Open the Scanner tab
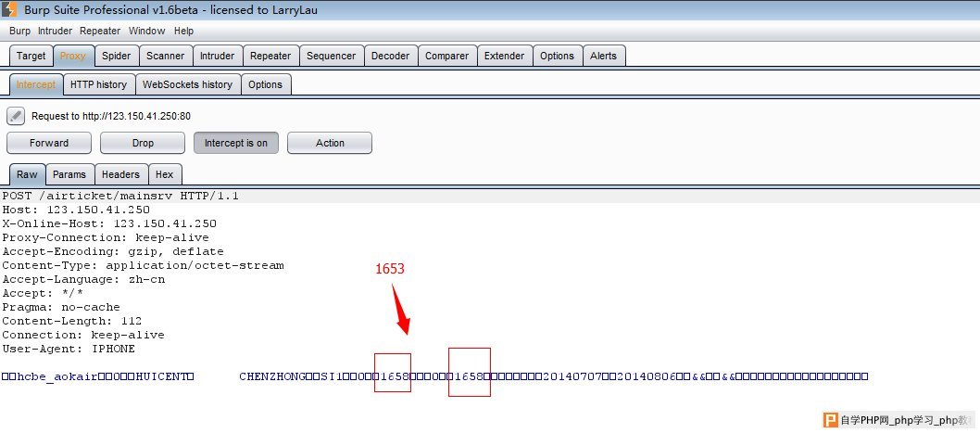 (166, 56)
